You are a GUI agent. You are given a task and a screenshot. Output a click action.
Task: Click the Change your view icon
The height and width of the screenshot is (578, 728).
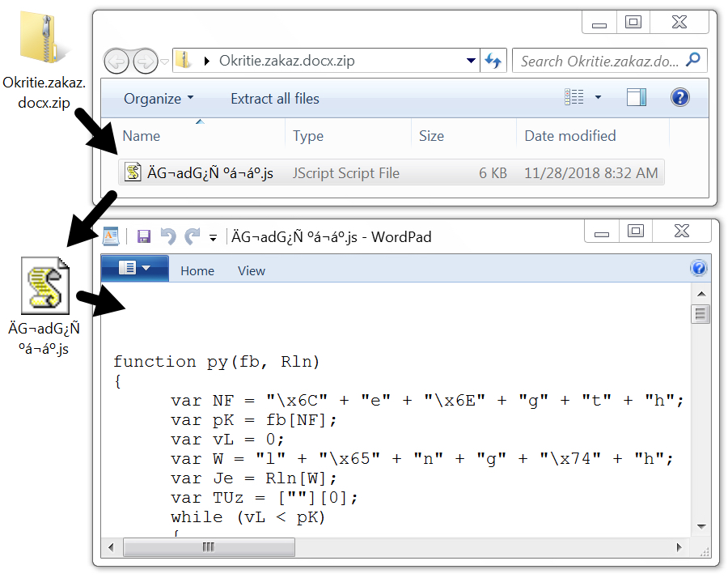tap(574, 97)
